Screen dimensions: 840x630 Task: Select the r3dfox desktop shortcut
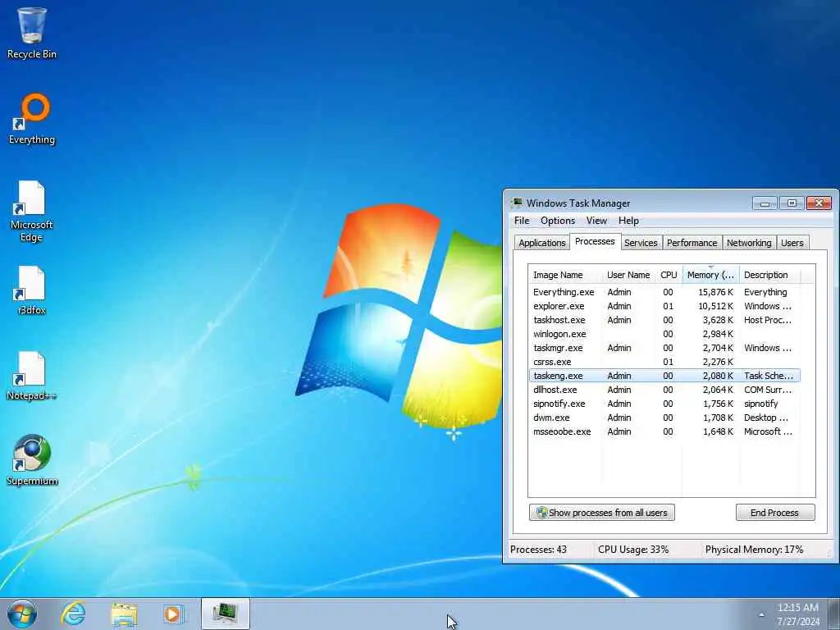click(32, 290)
